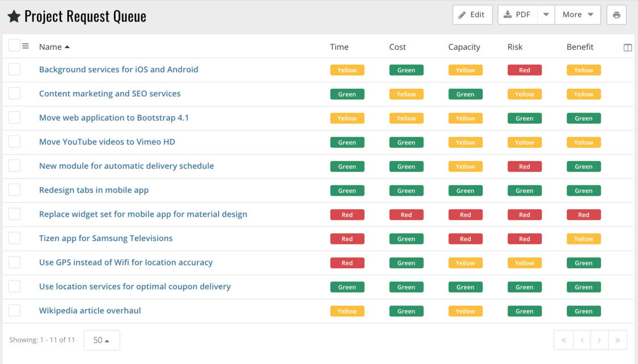The image size is (638, 364).
Task: Click the Edit button
Action: 472,15
